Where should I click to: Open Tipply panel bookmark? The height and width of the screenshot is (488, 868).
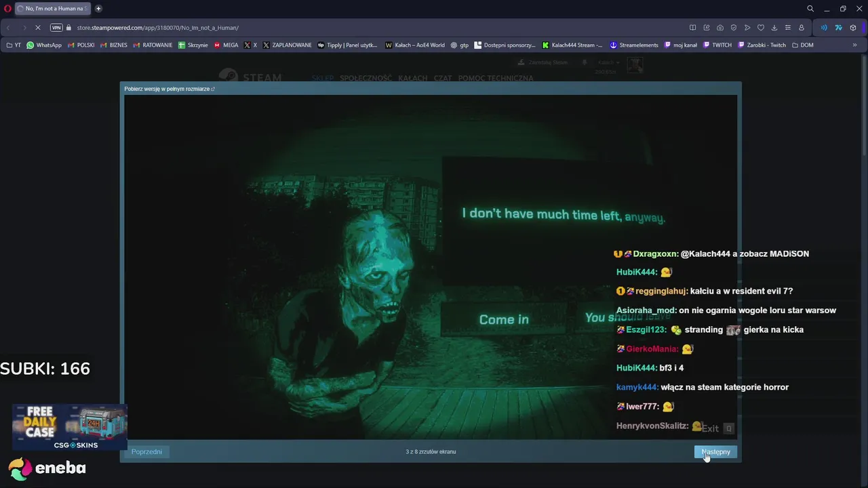pos(347,45)
